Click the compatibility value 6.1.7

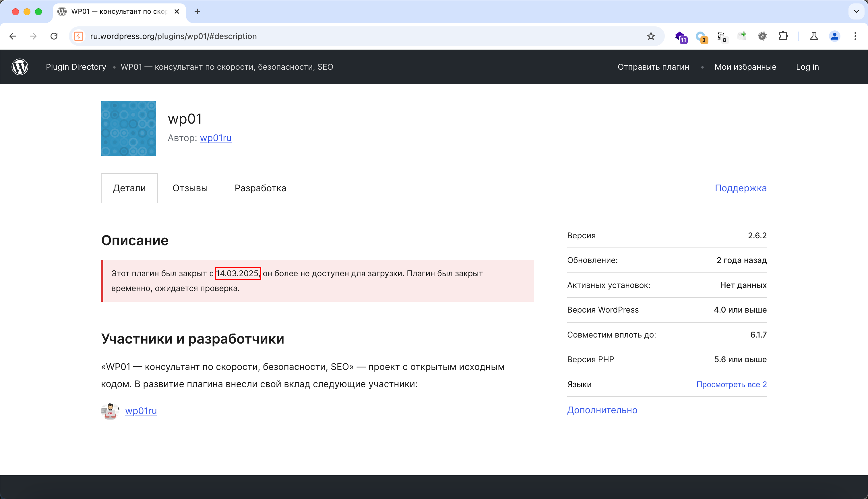pos(758,335)
